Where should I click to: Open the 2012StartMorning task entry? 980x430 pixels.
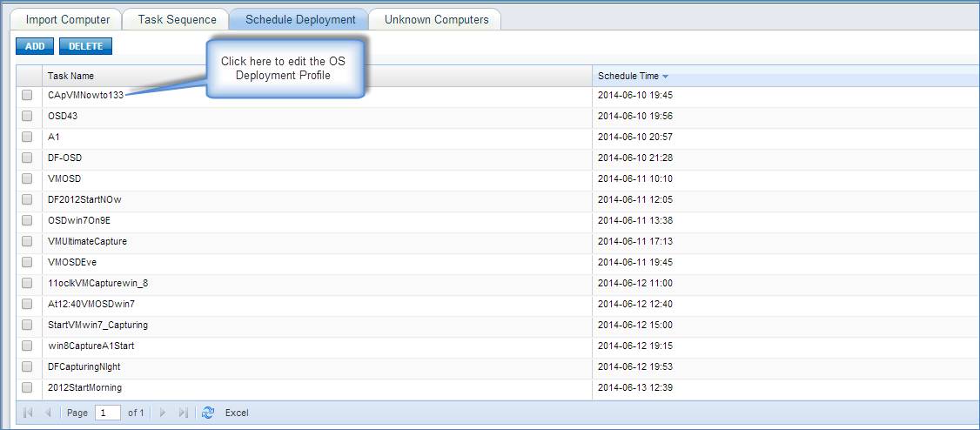click(x=84, y=387)
